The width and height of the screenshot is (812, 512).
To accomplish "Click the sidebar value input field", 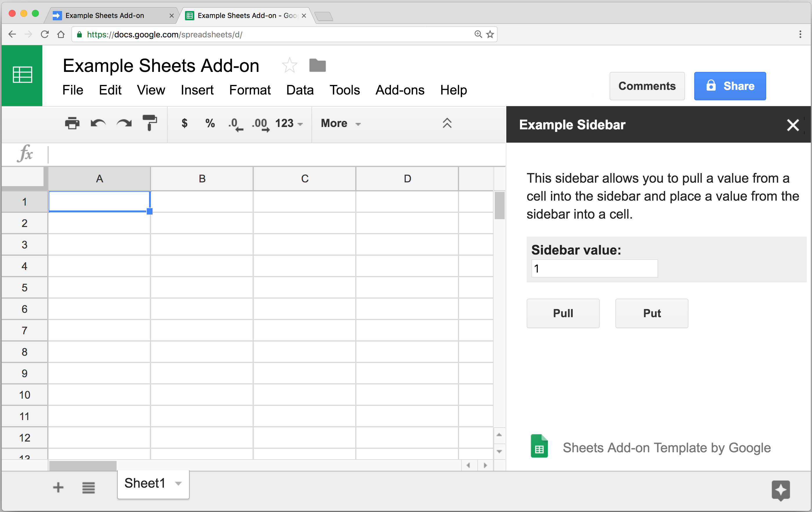I will [593, 270].
